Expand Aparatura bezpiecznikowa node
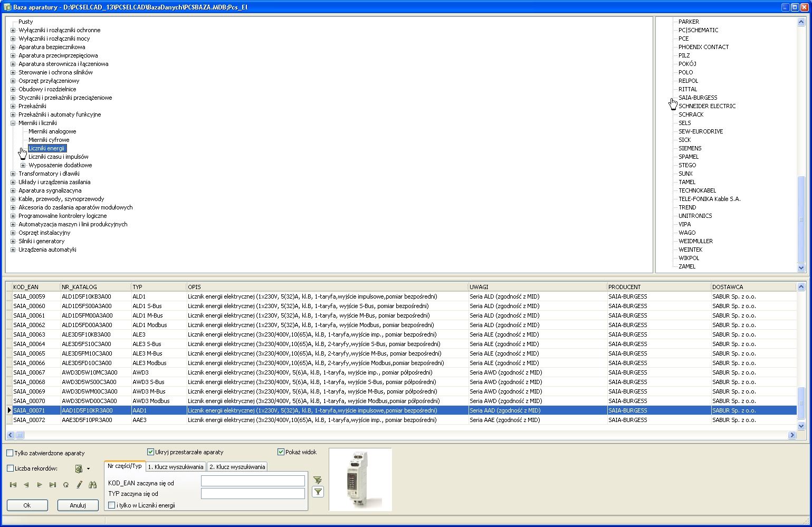 click(13, 47)
